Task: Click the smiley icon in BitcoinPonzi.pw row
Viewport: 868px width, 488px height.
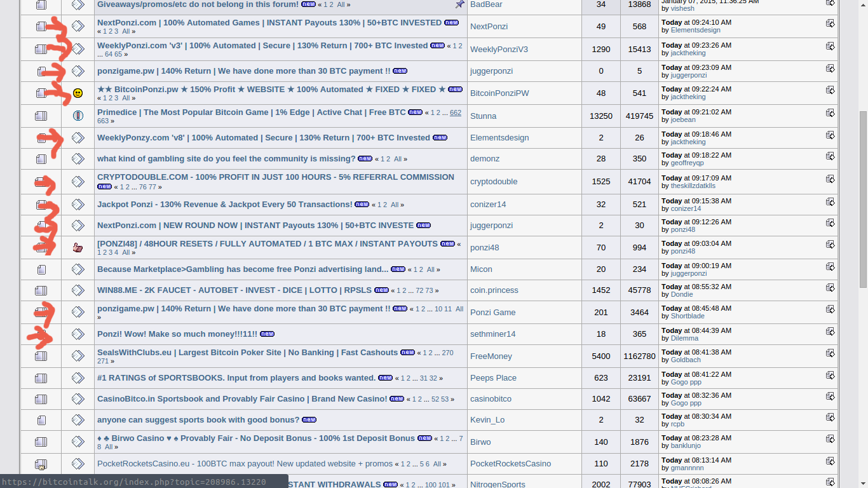Action: click(78, 93)
